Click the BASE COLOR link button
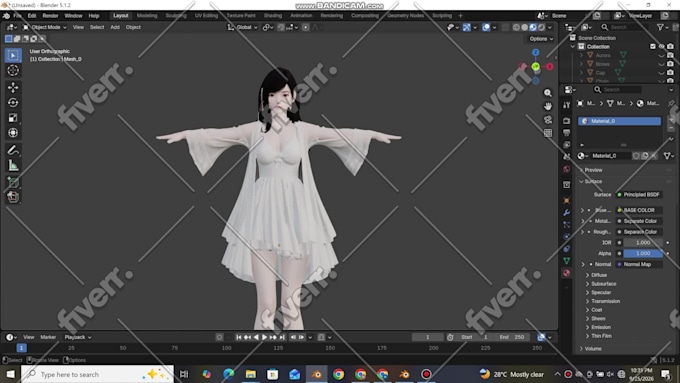 click(x=639, y=210)
